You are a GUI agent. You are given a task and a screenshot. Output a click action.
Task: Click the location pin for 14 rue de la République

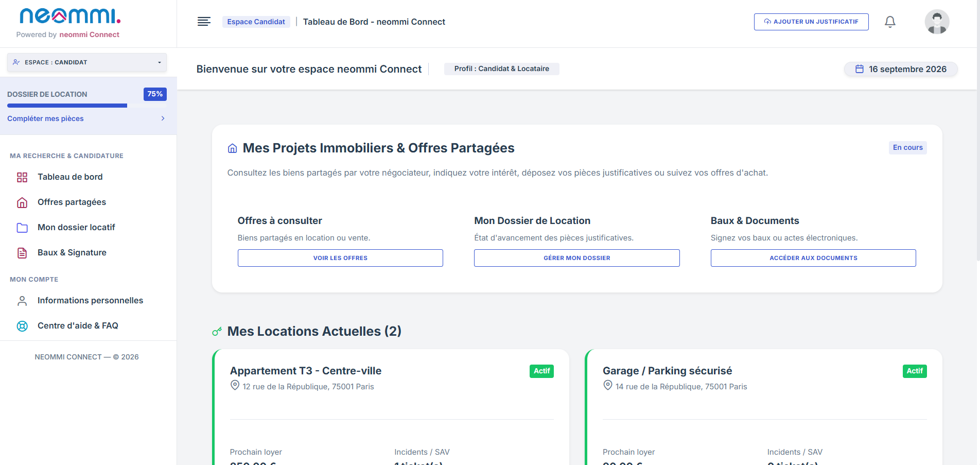[x=608, y=385]
